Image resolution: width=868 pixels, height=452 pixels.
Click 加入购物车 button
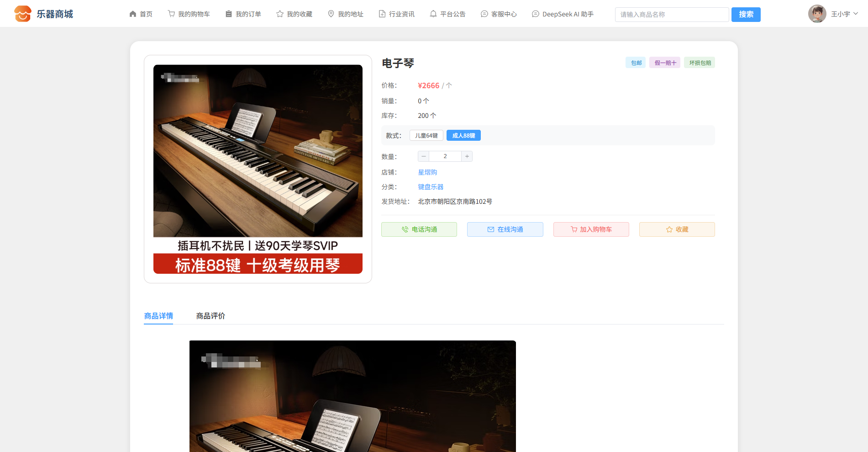coord(591,229)
